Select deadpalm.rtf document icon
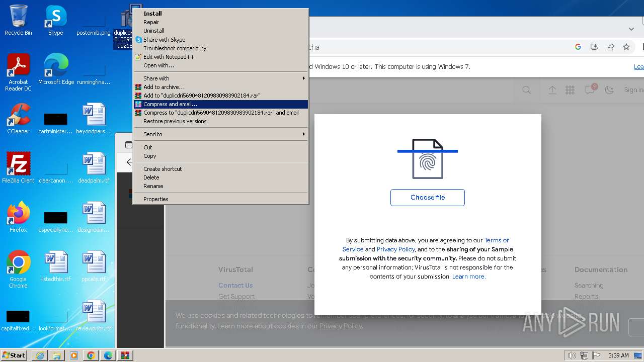The image size is (644, 362). tap(94, 168)
